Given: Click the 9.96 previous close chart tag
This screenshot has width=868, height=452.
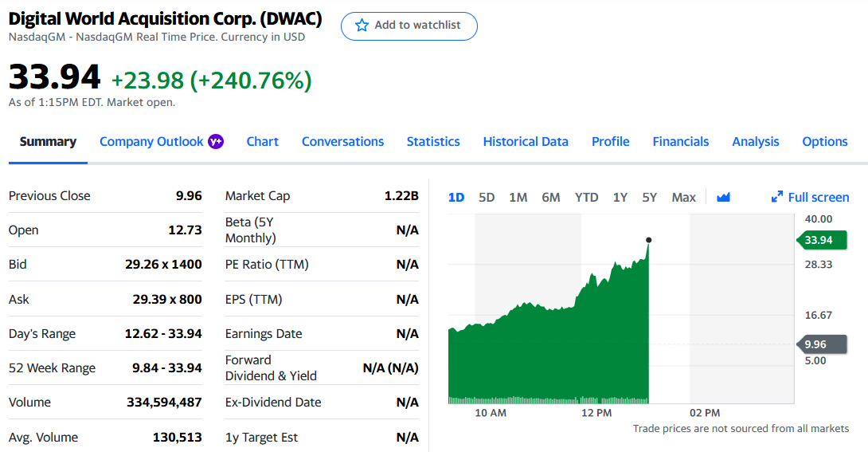Looking at the screenshot, I should [822, 344].
